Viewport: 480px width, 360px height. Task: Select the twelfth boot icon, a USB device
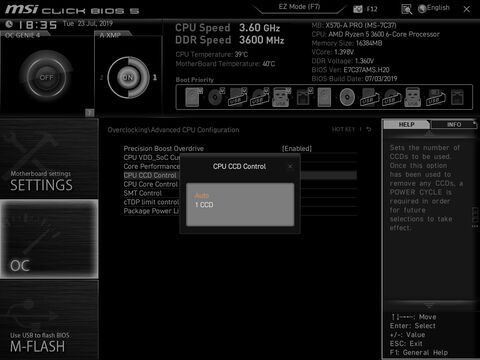[x=435, y=97]
